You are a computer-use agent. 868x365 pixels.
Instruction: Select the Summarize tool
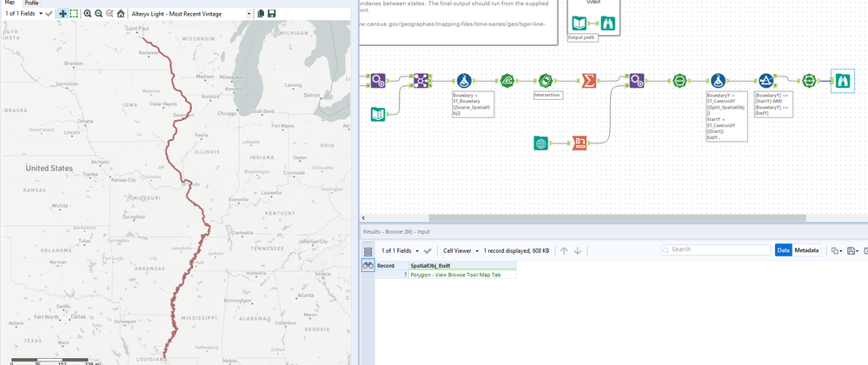pyautogui.click(x=589, y=81)
